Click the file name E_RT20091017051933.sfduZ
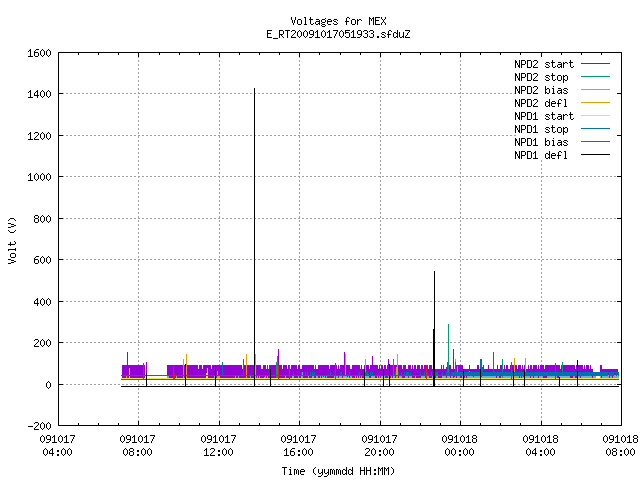 (338, 34)
